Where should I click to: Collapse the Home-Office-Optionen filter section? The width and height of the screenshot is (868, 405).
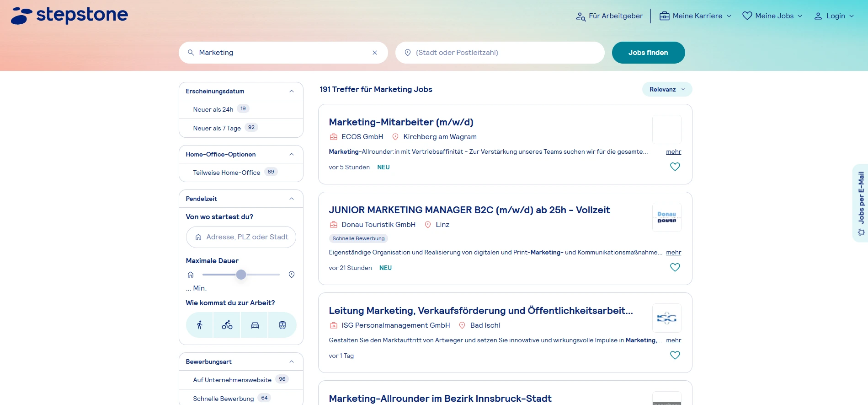pyautogui.click(x=292, y=154)
